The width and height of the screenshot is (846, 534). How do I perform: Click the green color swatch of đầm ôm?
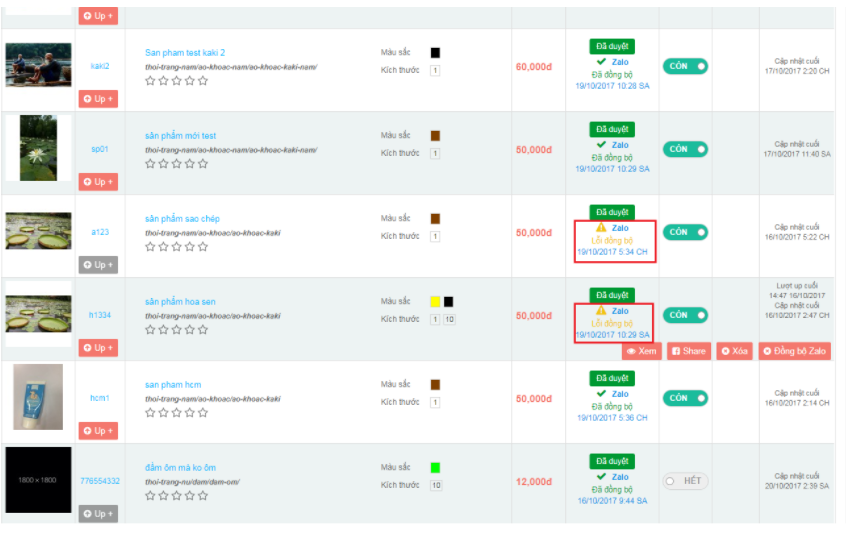(436, 468)
